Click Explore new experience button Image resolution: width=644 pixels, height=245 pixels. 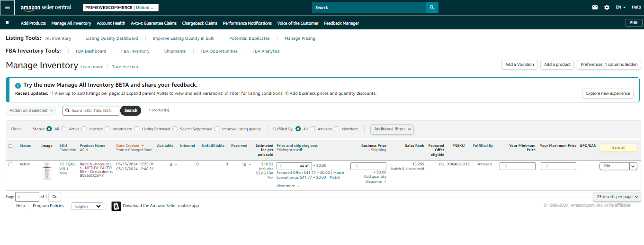click(x=608, y=93)
